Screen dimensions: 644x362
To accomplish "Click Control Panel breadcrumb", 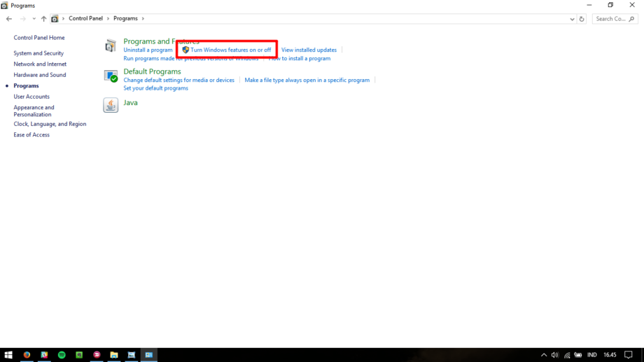I will (x=85, y=18).
